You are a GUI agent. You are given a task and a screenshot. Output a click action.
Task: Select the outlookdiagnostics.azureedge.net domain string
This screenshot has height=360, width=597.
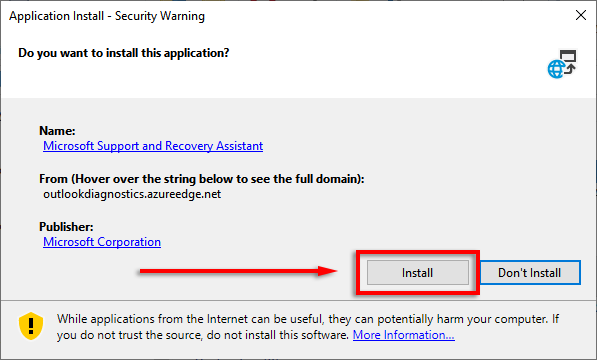click(x=132, y=194)
